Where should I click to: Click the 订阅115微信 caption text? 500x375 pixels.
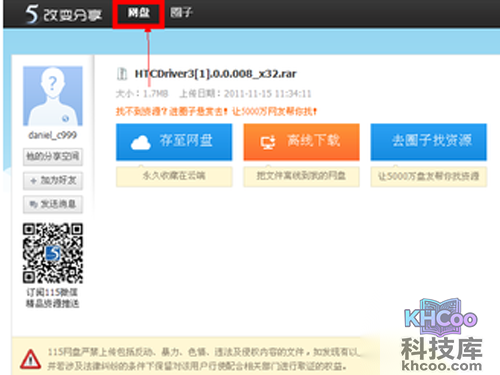coord(52,292)
